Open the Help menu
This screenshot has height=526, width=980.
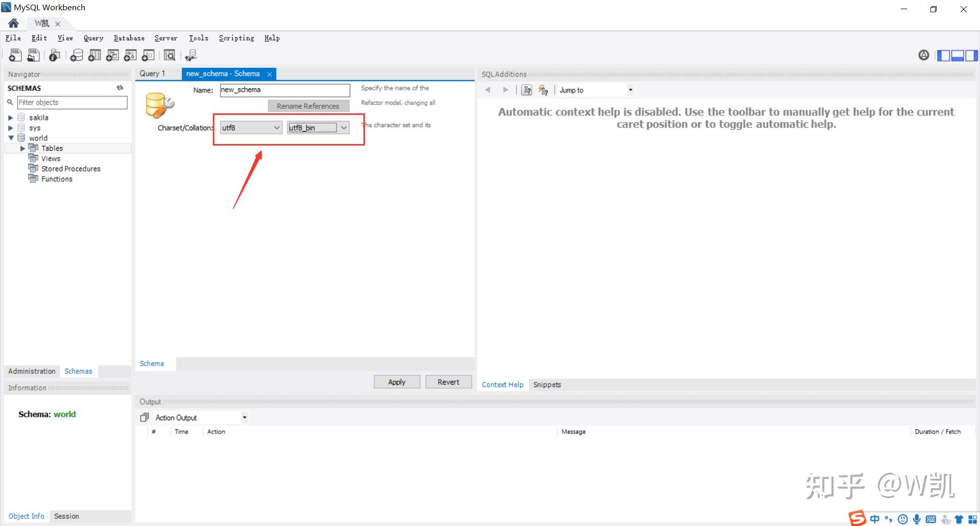[x=272, y=38]
